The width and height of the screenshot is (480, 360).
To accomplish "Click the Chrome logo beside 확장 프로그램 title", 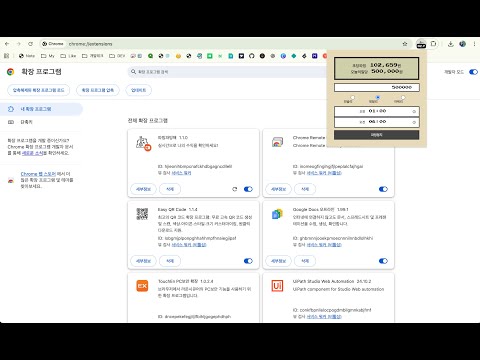I will point(11,72).
